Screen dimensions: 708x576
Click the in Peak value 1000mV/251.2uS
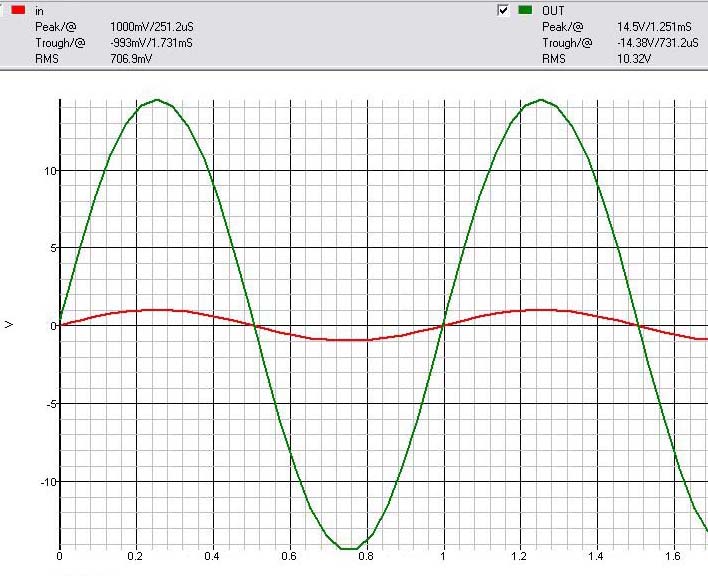point(152,27)
